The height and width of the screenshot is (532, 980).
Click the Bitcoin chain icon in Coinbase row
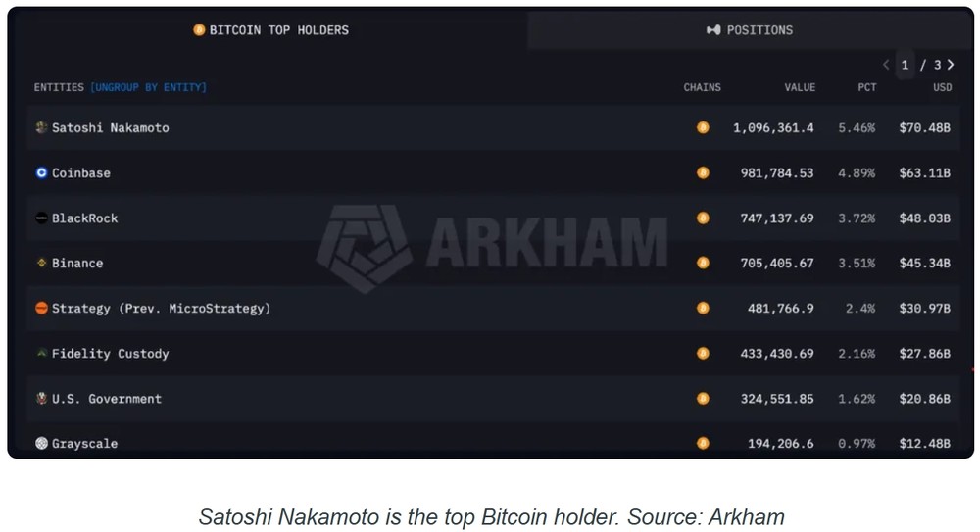coord(703,172)
